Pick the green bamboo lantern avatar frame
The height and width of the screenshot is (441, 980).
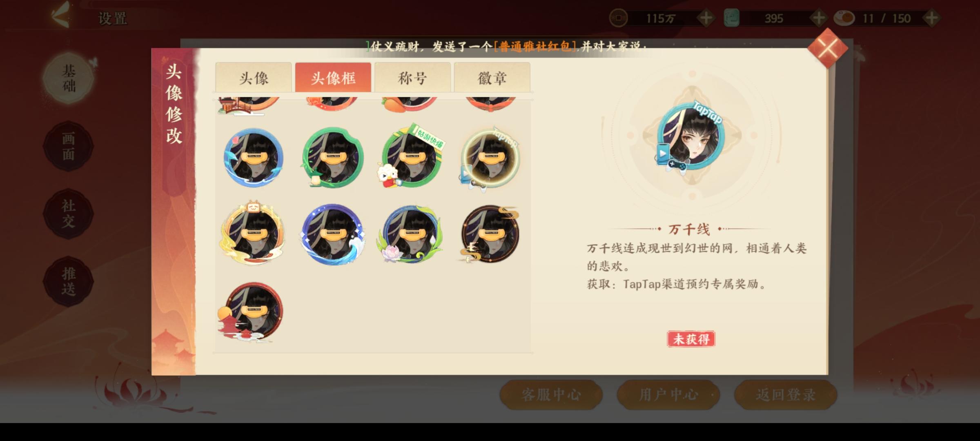tap(332, 158)
